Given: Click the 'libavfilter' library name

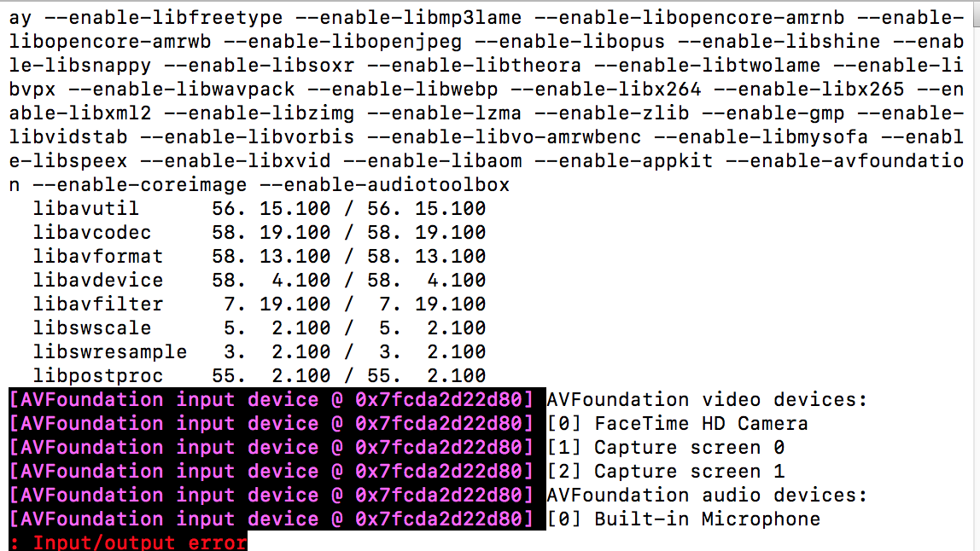Looking at the screenshot, I should 98,304.
